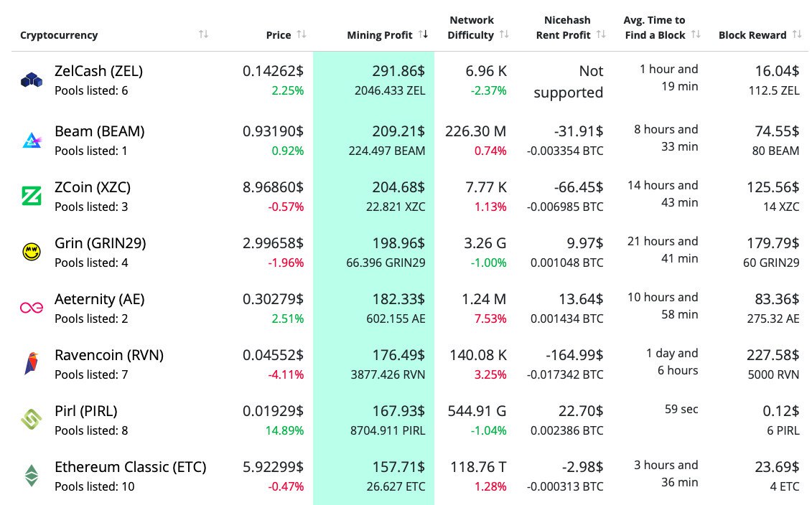This screenshot has height=505, width=812.
Task: Click 'Pools listed: 2' under Aeternity
Action: click(x=91, y=318)
